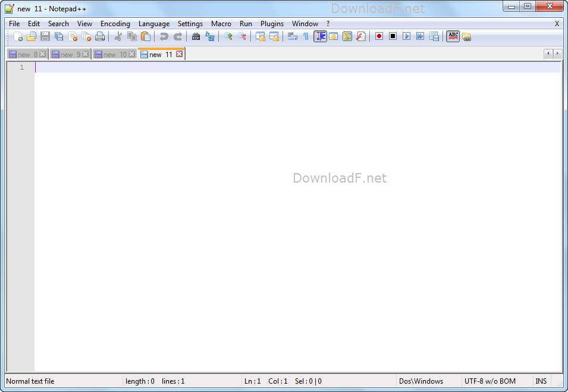Save the current recorded macro icon
Screen dimensions: 568x392
click(x=434, y=36)
